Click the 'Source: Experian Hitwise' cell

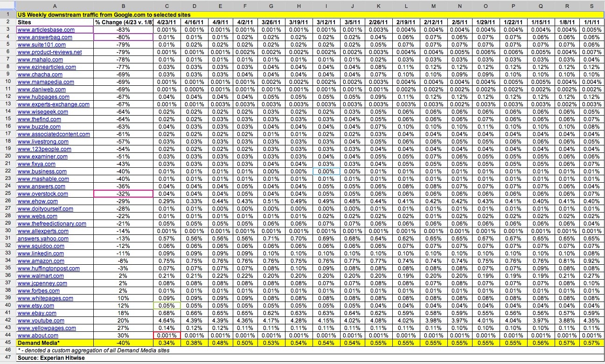tap(311, 358)
